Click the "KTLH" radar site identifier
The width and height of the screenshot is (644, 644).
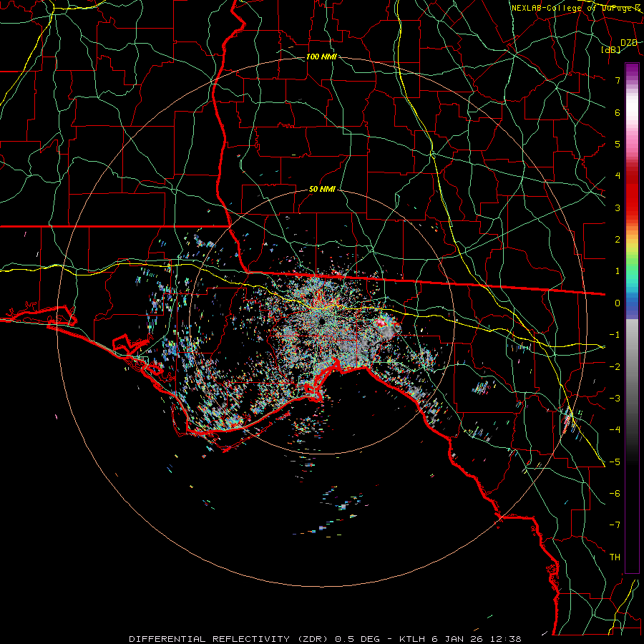[412, 639]
